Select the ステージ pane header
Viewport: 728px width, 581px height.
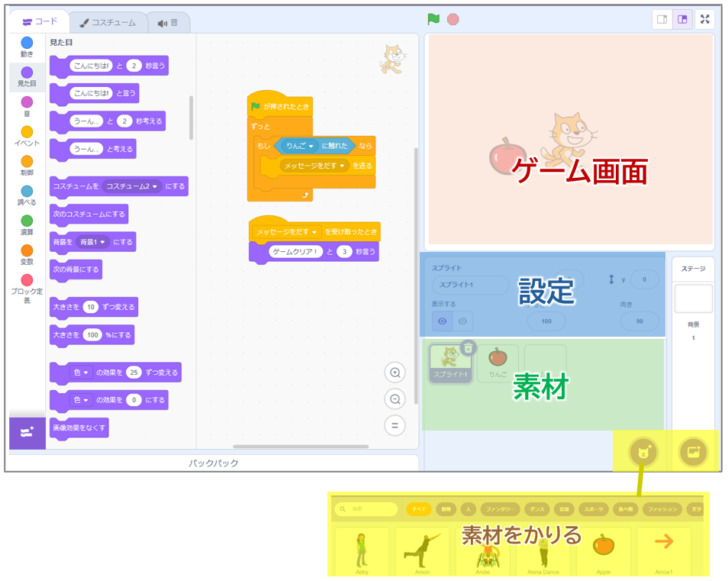coord(693,269)
